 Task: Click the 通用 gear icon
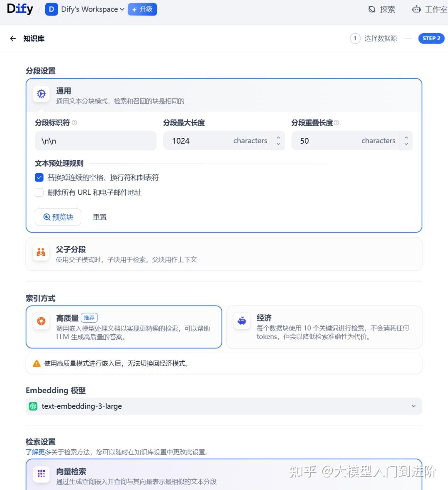point(41,94)
